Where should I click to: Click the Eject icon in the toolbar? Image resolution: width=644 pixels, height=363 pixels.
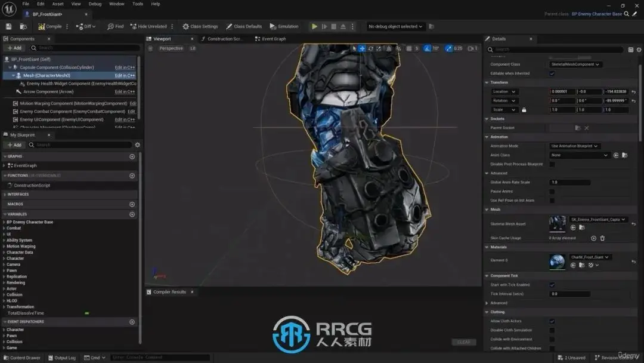(343, 26)
